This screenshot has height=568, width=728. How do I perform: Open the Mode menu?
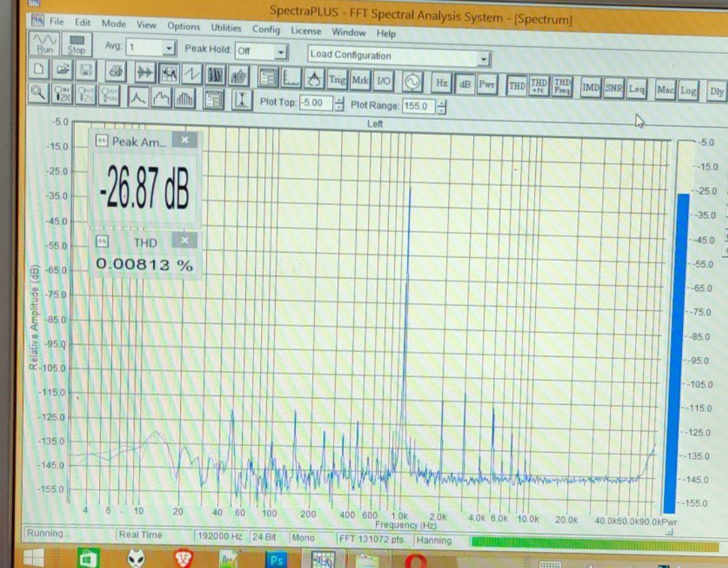coord(114,23)
